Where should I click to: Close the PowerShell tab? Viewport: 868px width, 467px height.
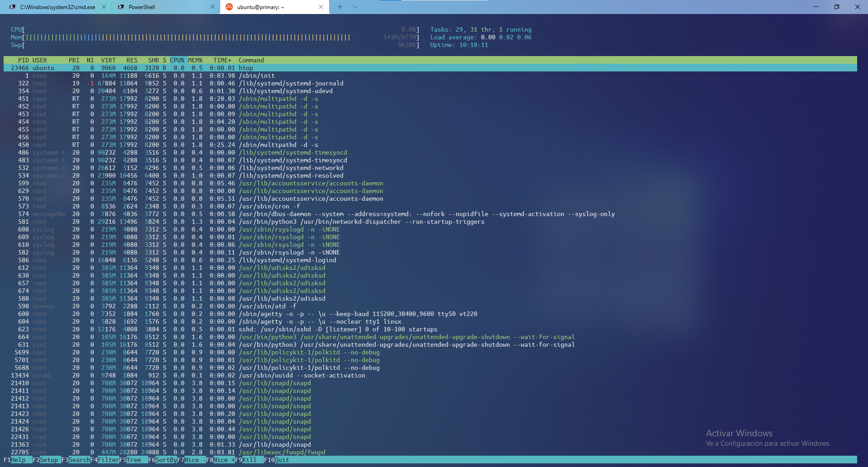point(212,7)
